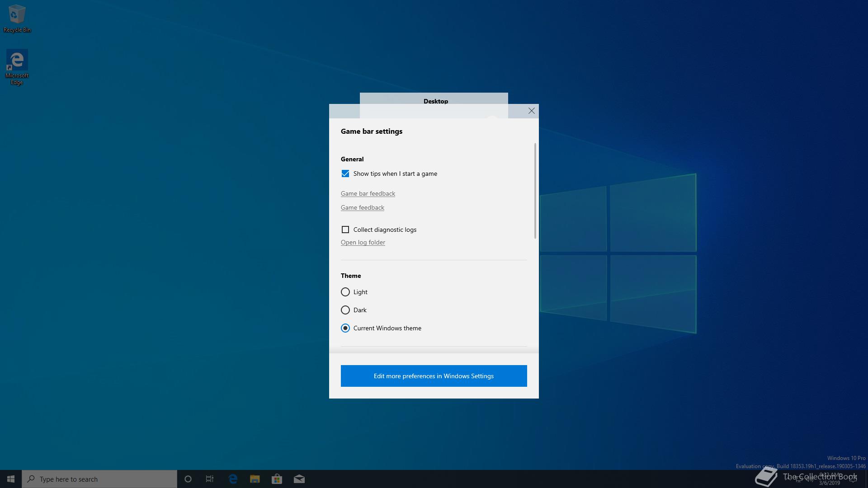Open the Game feedback link
The height and width of the screenshot is (488, 868).
362,207
